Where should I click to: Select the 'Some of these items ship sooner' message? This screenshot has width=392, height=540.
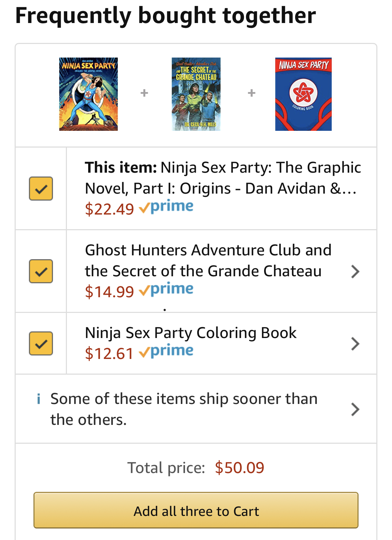184,409
